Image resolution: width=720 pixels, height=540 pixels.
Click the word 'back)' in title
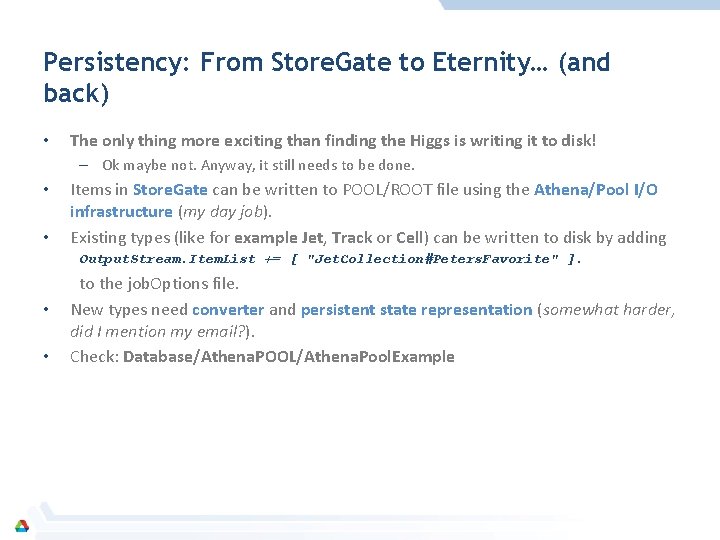[x=76, y=93]
